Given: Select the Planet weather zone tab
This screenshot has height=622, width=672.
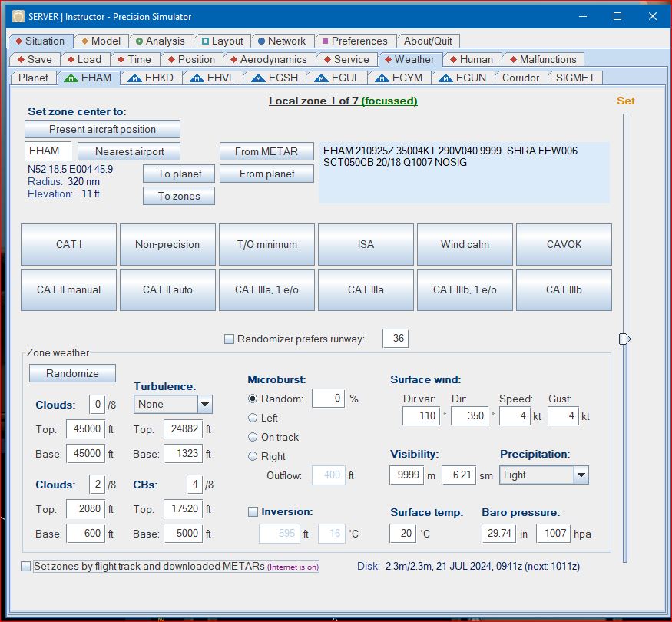Looking at the screenshot, I should pos(33,78).
